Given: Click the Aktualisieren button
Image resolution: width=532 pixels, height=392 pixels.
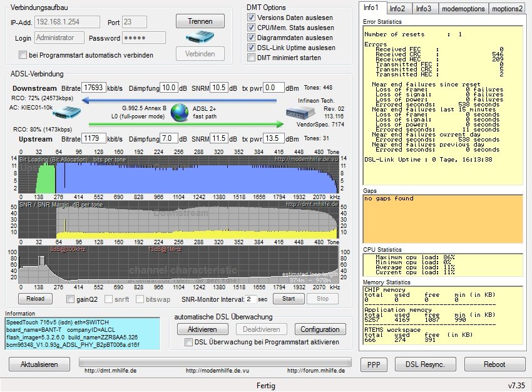Looking at the screenshot, I should [x=39, y=364].
